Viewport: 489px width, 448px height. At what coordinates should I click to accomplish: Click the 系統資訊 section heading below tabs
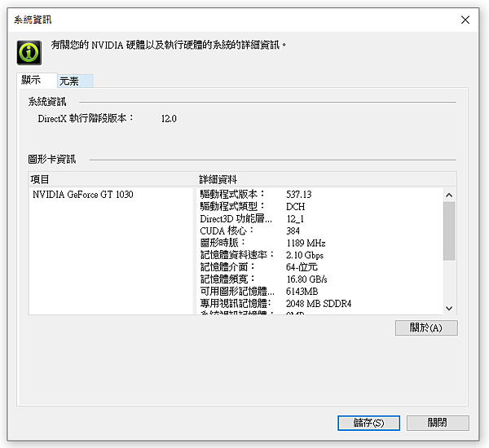click(x=47, y=102)
